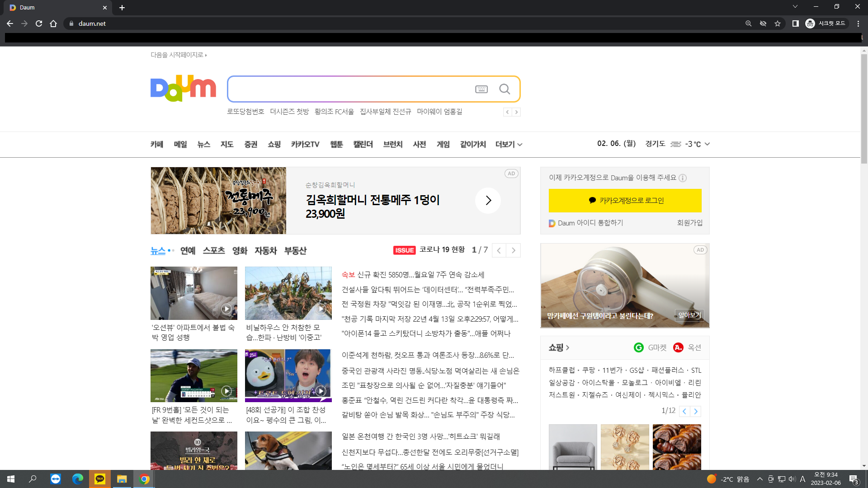Click the 시크릿 모드 incognito profile button
The height and width of the screenshot is (488, 868).
coord(826,23)
